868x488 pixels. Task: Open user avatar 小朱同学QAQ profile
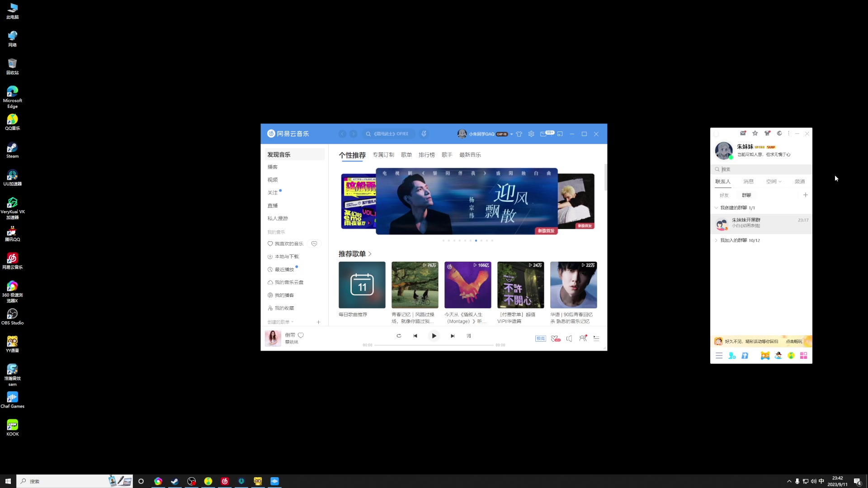click(462, 134)
